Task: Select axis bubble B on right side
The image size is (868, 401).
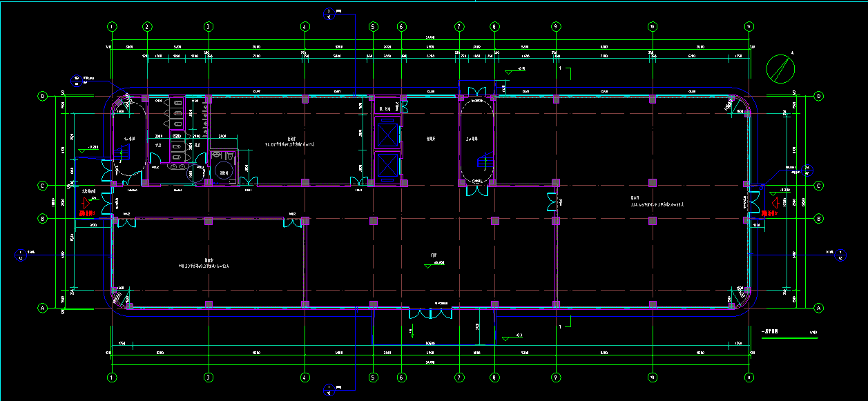Action: pos(819,219)
